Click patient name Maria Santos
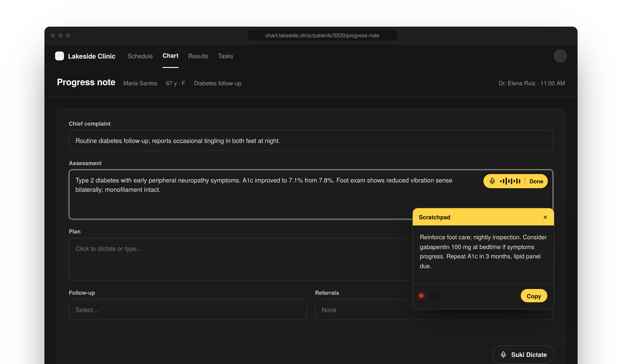Image resolution: width=622 pixels, height=364 pixels. (140, 83)
